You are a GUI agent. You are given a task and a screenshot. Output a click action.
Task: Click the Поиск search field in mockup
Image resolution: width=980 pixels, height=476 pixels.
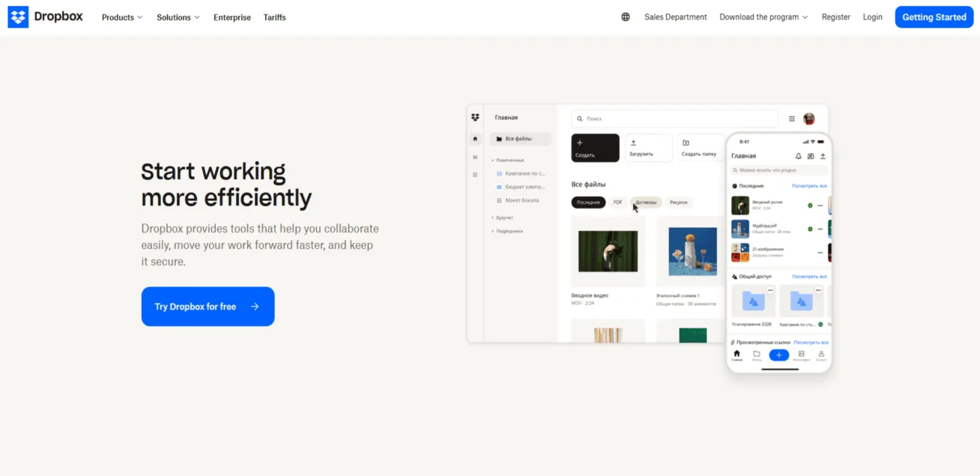(x=674, y=118)
